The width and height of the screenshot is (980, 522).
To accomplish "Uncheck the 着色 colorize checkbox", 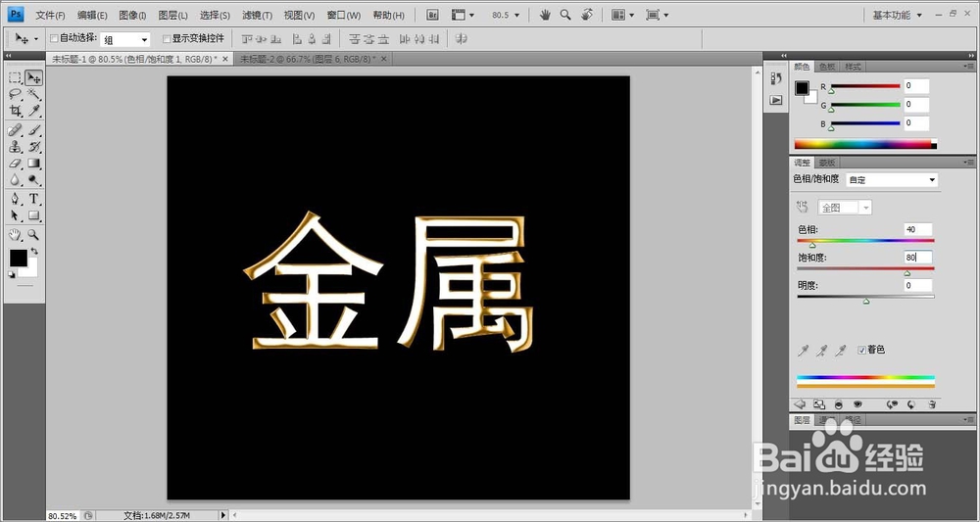I will pyautogui.click(x=861, y=351).
